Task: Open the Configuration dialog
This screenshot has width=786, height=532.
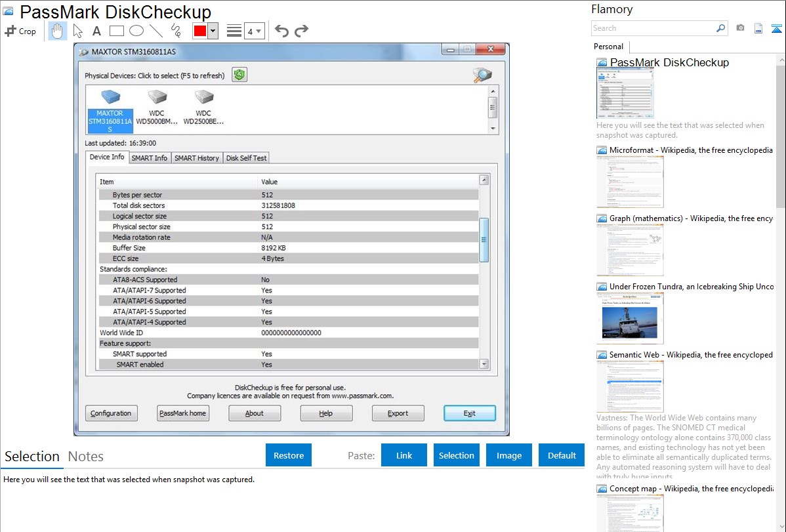Action: coord(112,413)
